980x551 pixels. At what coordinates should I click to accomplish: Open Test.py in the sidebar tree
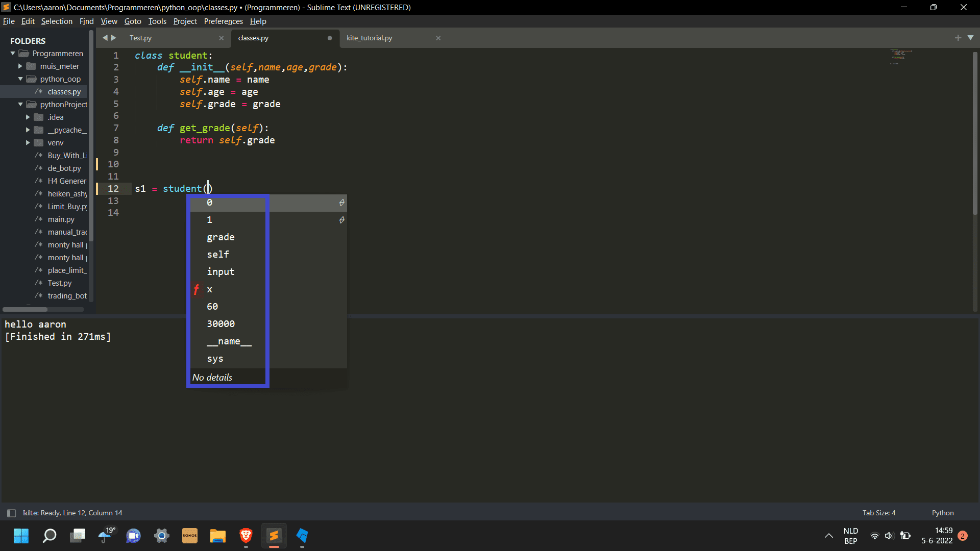pos(44,283)
